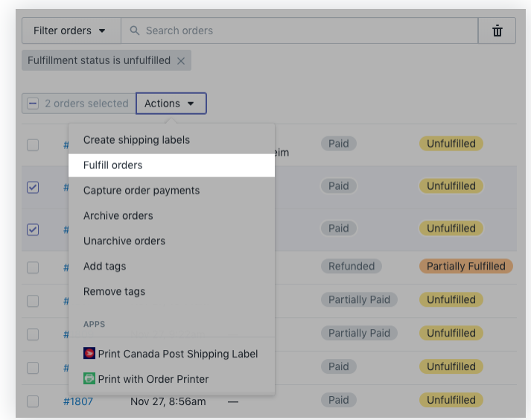
Task: Click the trash delete icon button
Action: [497, 31]
